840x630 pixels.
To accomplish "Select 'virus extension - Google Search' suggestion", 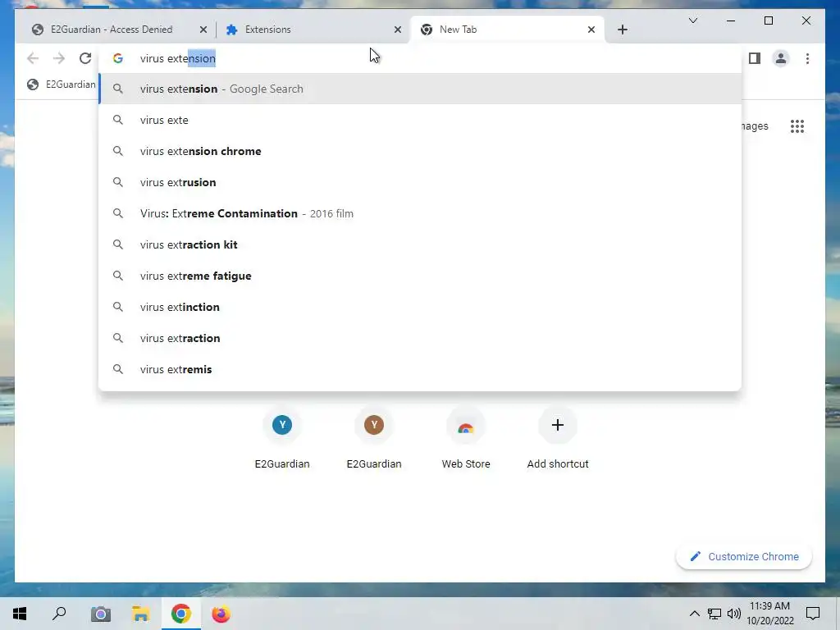I will click(421, 89).
